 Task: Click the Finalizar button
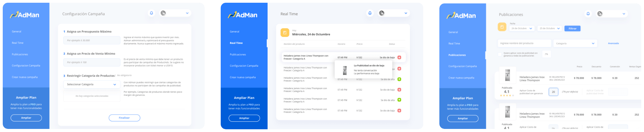(x=124, y=118)
